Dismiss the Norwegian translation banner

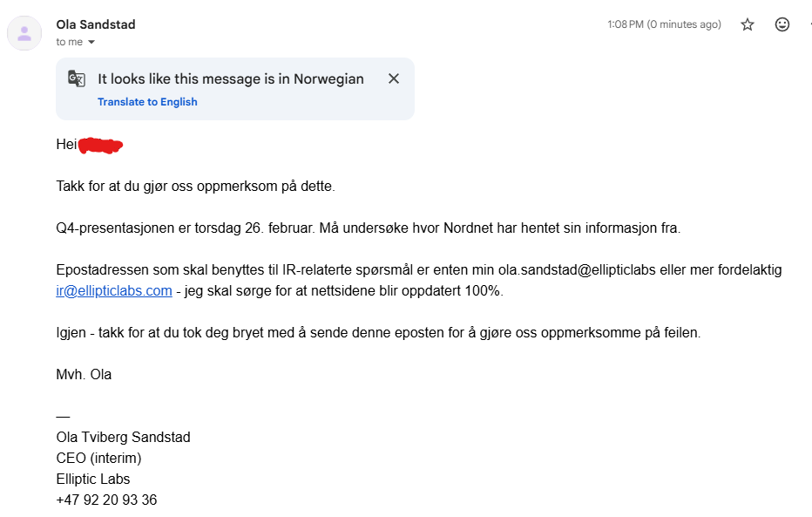tap(394, 78)
